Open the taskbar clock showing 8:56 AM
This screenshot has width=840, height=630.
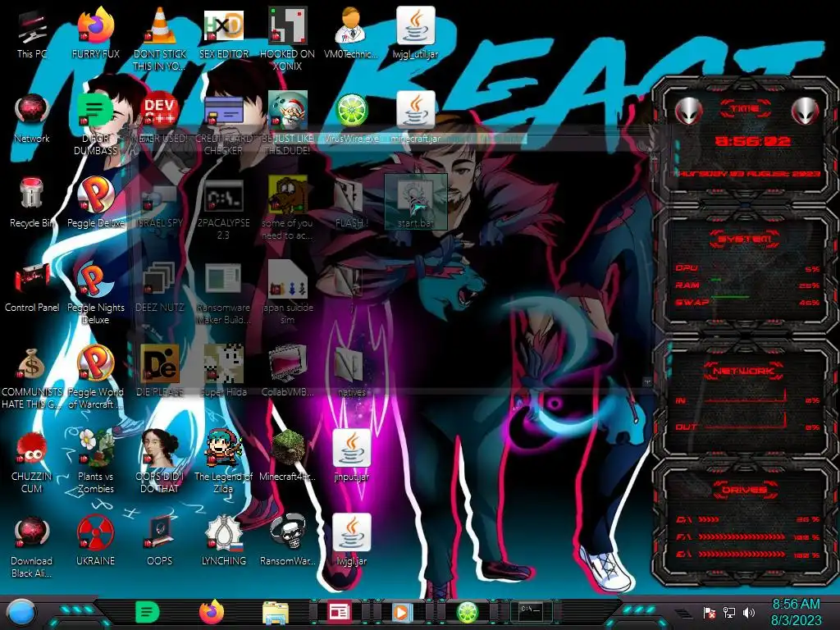pos(796,612)
